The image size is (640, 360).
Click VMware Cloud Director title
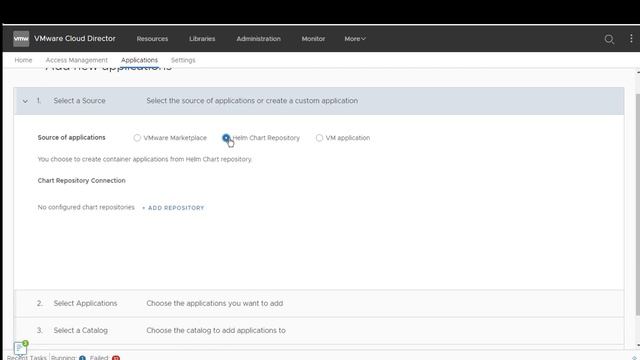pos(75,38)
